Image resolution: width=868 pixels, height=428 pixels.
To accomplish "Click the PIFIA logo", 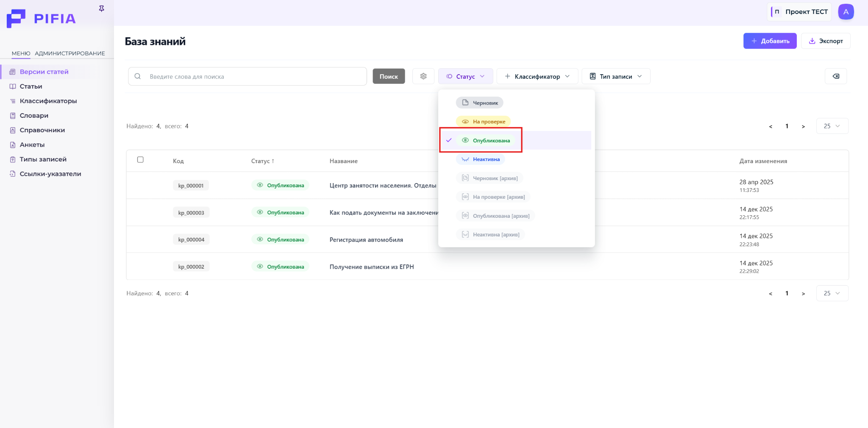I will (42, 18).
